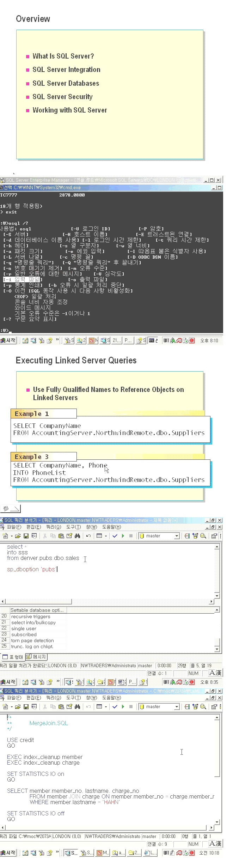Expand New Query arrow in MergeJoin.SQL window
Viewport: 233px width, 868px height.
(12, 707)
